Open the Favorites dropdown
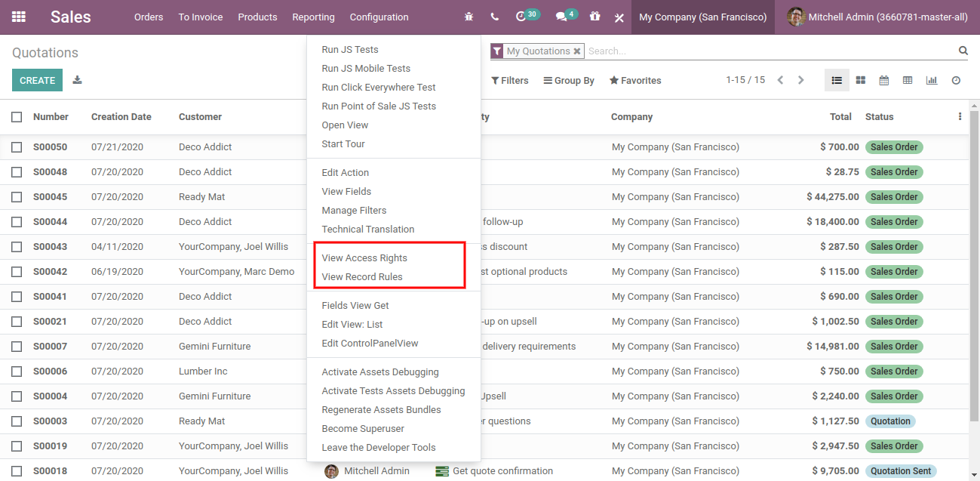Image resolution: width=980 pixels, height=481 pixels. [635, 81]
